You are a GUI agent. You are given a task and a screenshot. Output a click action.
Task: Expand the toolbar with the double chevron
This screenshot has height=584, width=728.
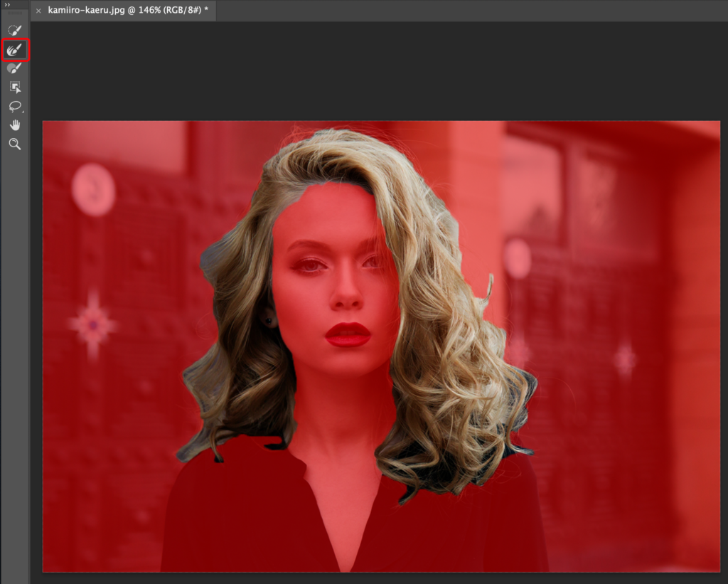(x=7, y=5)
